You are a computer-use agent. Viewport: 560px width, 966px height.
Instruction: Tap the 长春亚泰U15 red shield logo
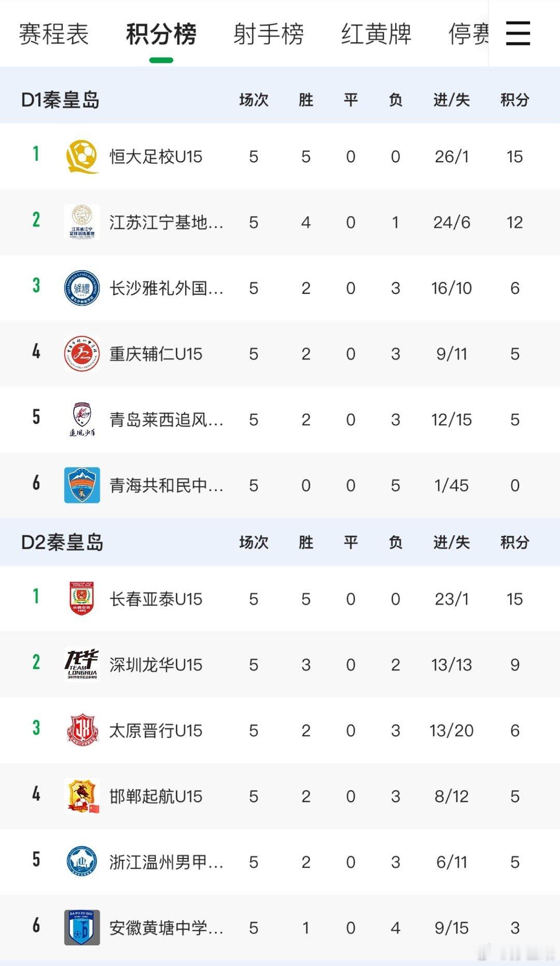coord(82,599)
